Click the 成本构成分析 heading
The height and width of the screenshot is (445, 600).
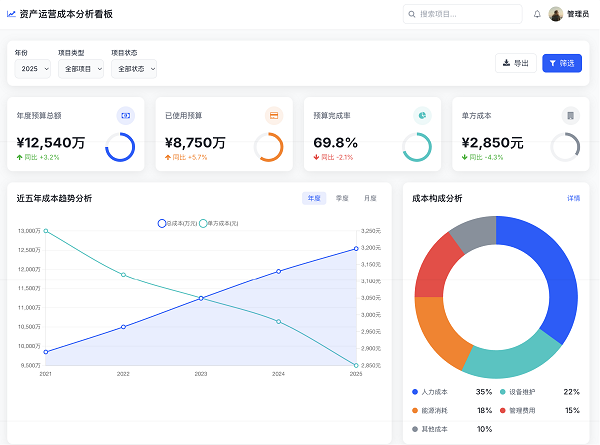[x=437, y=198]
